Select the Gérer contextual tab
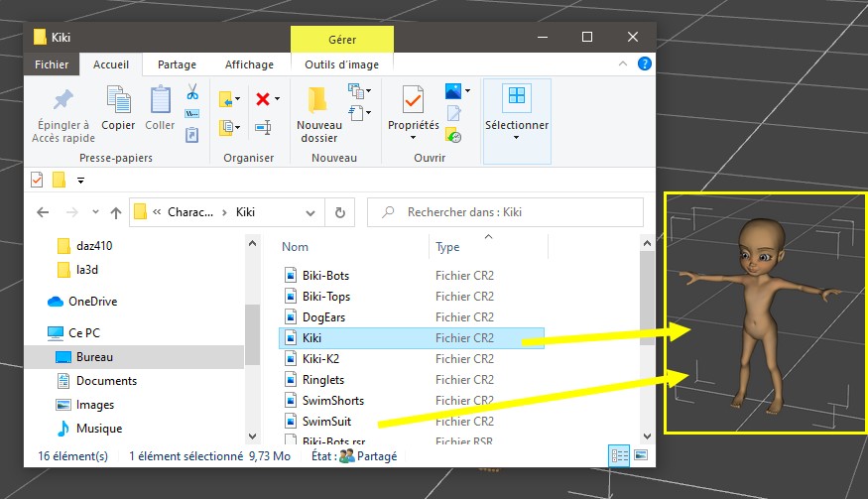Viewport: 868px width, 499px height. coord(342,40)
